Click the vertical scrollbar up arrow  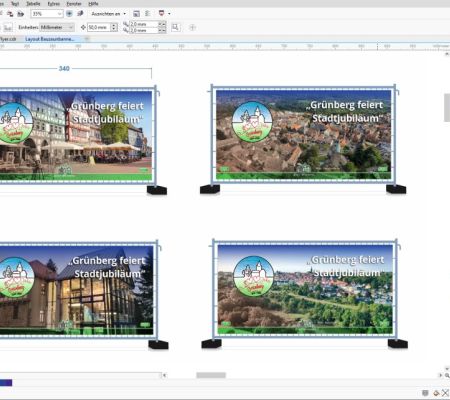(x=447, y=53)
